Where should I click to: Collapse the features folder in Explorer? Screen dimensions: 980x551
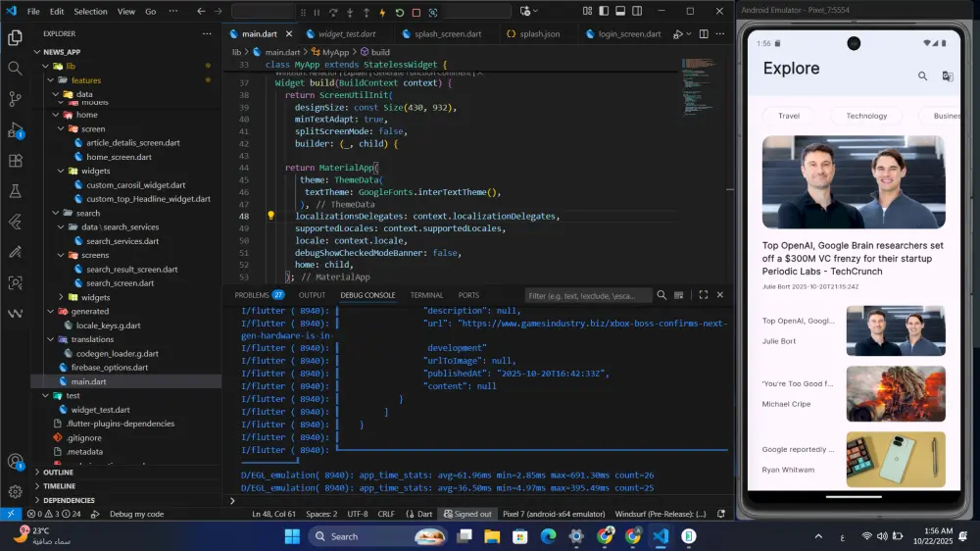tap(85, 80)
